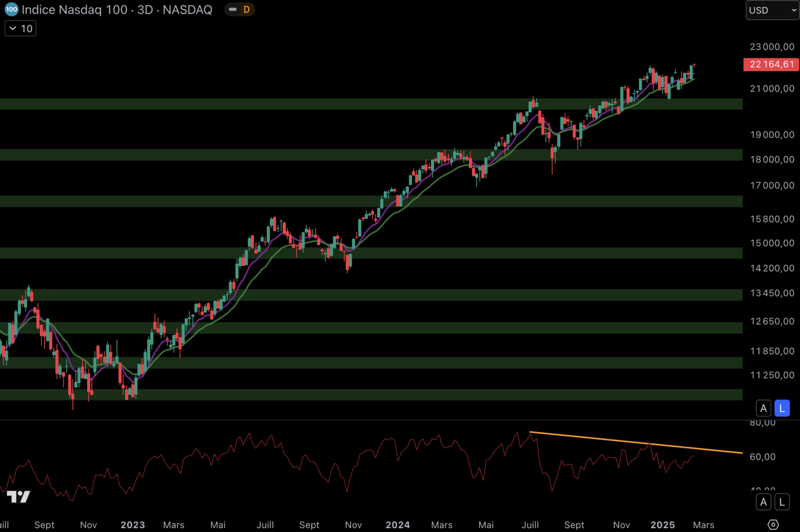Image resolution: width=800 pixels, height=532 pixels.
Task: Click the 13 450,00 price axis label
Action: point(772,293)
